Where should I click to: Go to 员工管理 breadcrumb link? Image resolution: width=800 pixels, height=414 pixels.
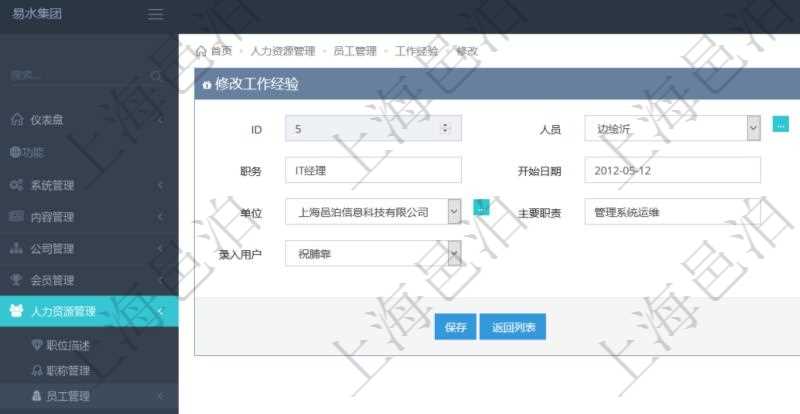pyautogui.click(x=355, y=51)
